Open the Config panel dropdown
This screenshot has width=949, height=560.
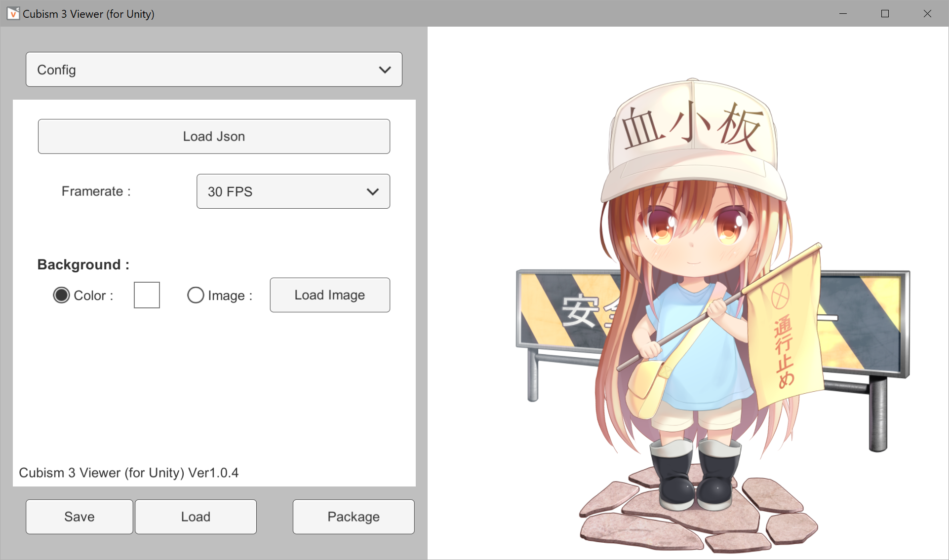click(214, 70)
